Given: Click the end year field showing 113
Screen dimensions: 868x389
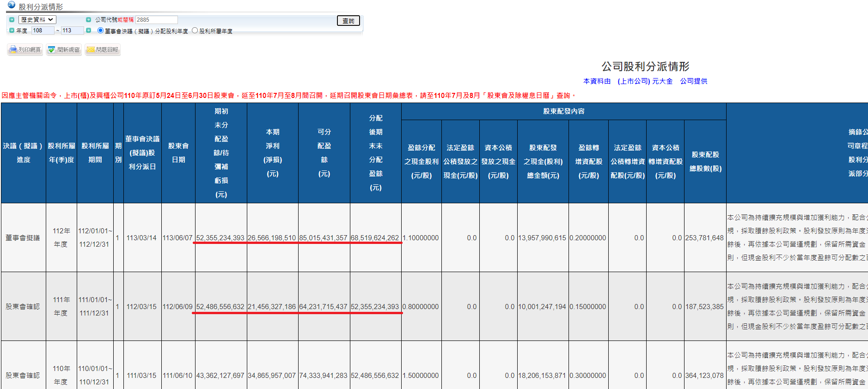Looking at the screenshot, I should pos(72,30).
